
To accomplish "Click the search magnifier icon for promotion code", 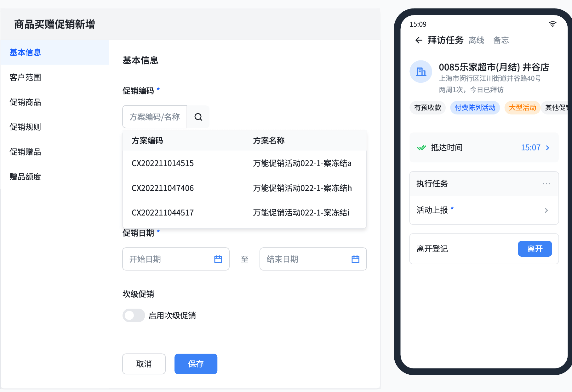I will pyautogui.click(x=198, y=117).
